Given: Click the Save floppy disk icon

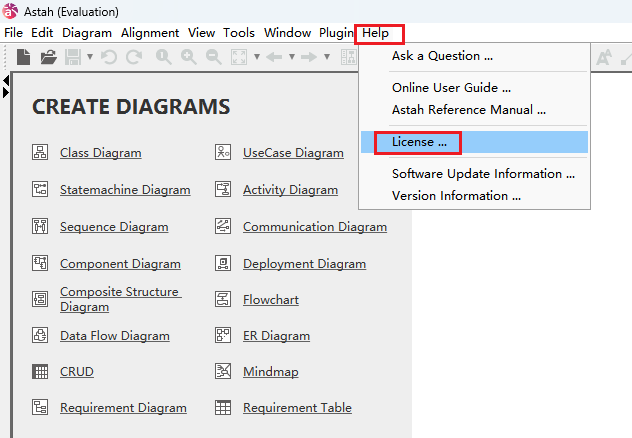Looking at the screenshot, I should pos(73,57).
